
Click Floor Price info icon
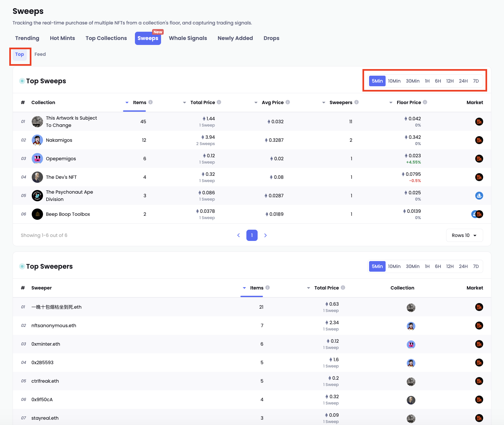pos(425,102)
